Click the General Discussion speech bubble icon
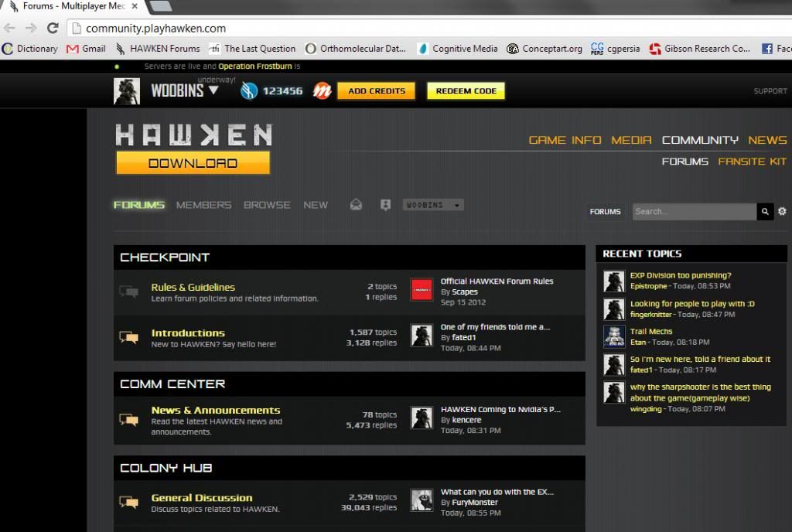This screenshot has height=532, width=792. tap(129, 502)
